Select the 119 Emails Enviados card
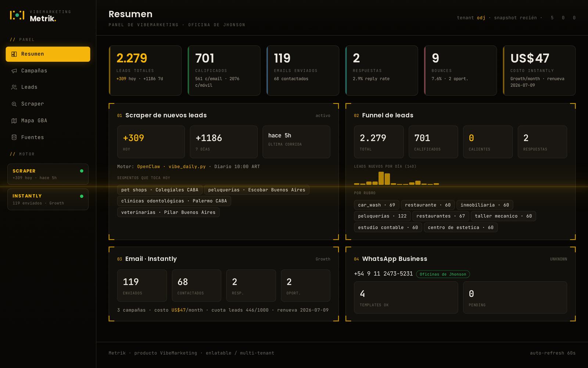Image resolution: width=588 pixels, height=368 pixels. point(303,71)
